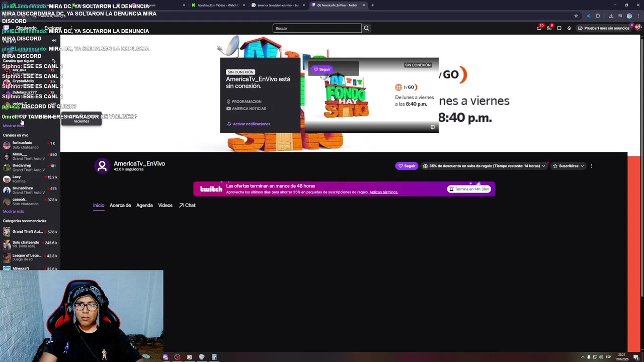
Task: Switch to the america television en vivo tab
Action: (x=277, y=5)
